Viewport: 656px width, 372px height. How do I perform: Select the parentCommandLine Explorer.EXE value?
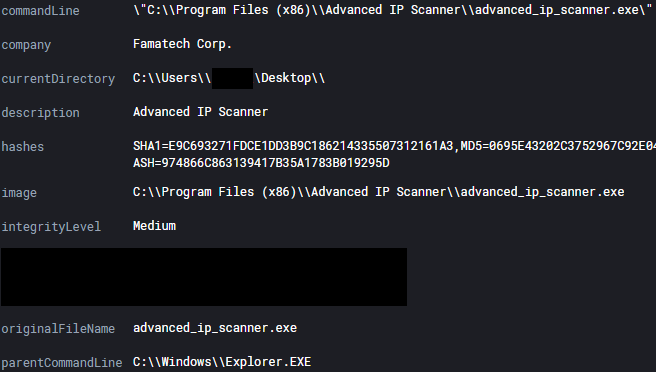click(x=222, y=362)
